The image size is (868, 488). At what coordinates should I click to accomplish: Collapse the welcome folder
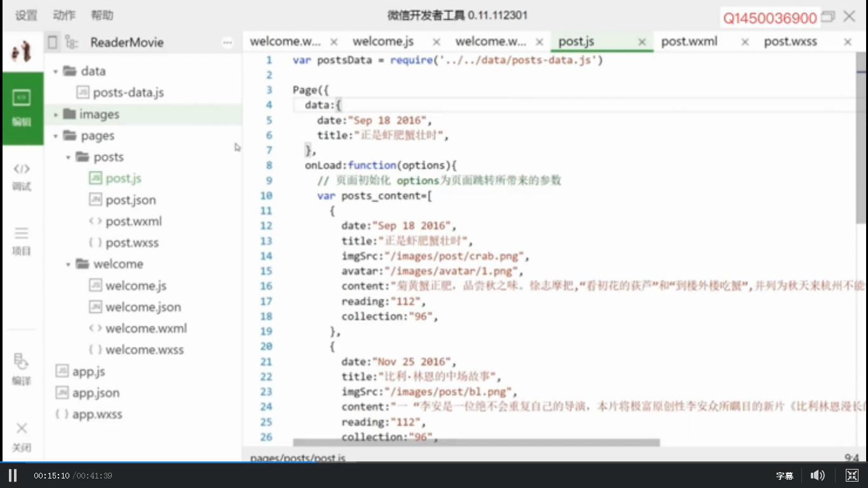[68, 264]
